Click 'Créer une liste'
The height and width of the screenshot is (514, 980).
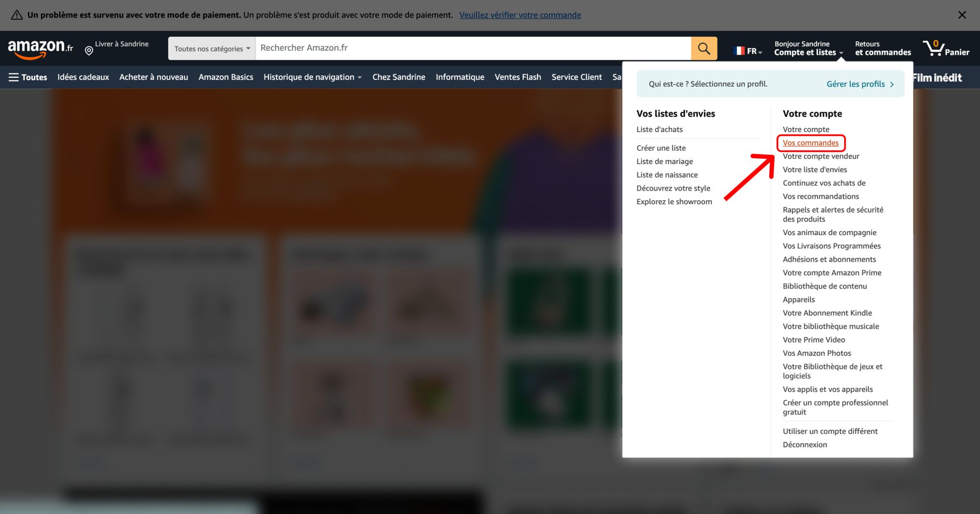(x=661, y=148)
